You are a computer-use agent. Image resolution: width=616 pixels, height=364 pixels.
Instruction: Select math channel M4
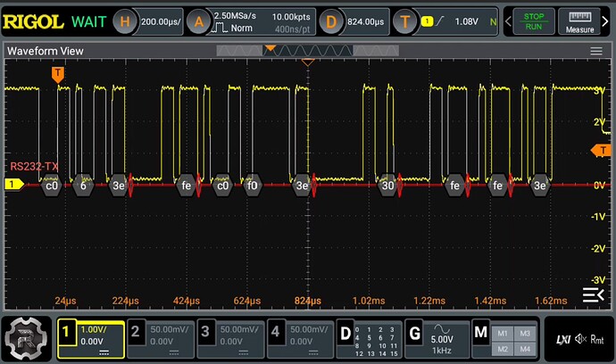(525, 349)
